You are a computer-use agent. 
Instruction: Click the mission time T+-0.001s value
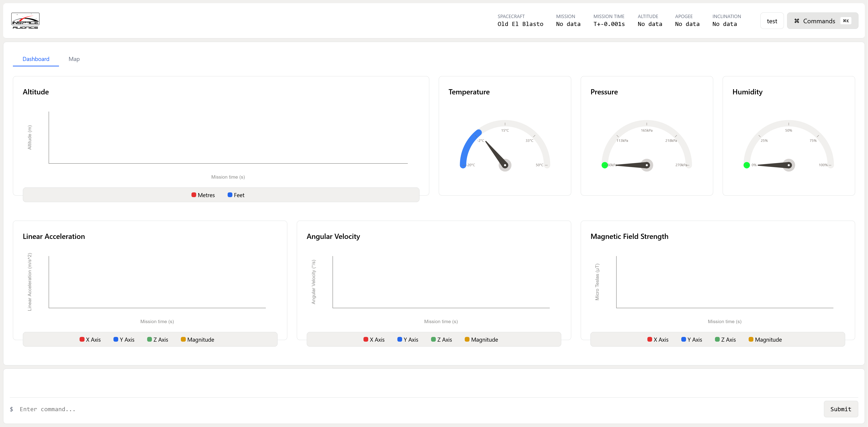pyautogui.click(x=609, y=24)
